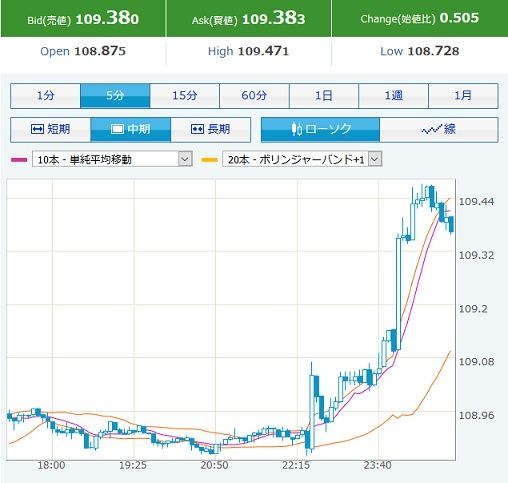Click the arrow of the ボリンジャーバンド selector

(x=375, y=159)
